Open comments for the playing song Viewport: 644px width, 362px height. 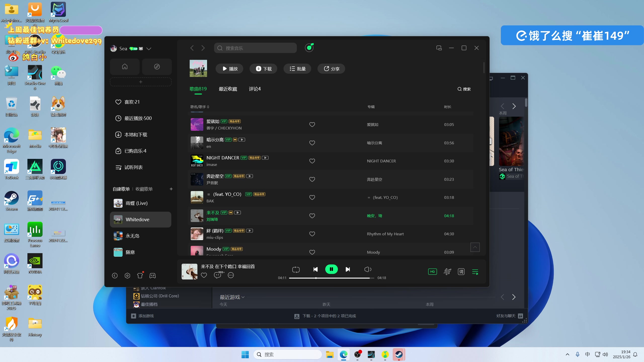point(218,275)
